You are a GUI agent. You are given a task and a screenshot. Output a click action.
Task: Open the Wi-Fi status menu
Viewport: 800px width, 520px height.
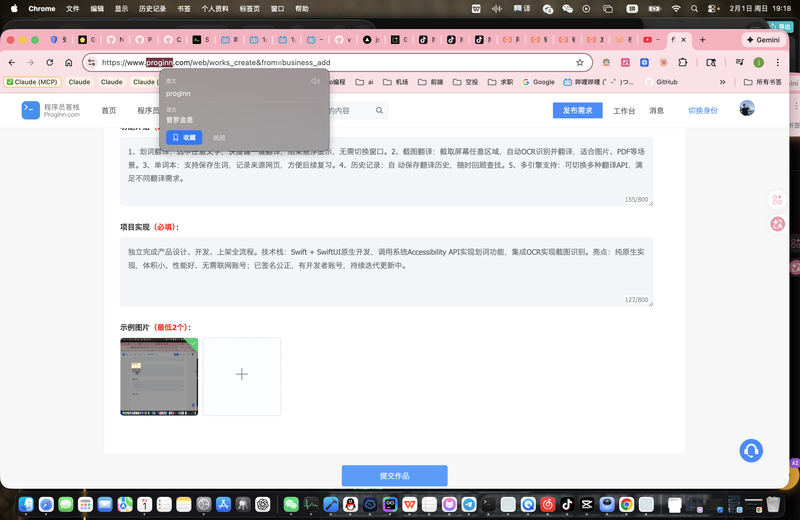click(676, 8)
